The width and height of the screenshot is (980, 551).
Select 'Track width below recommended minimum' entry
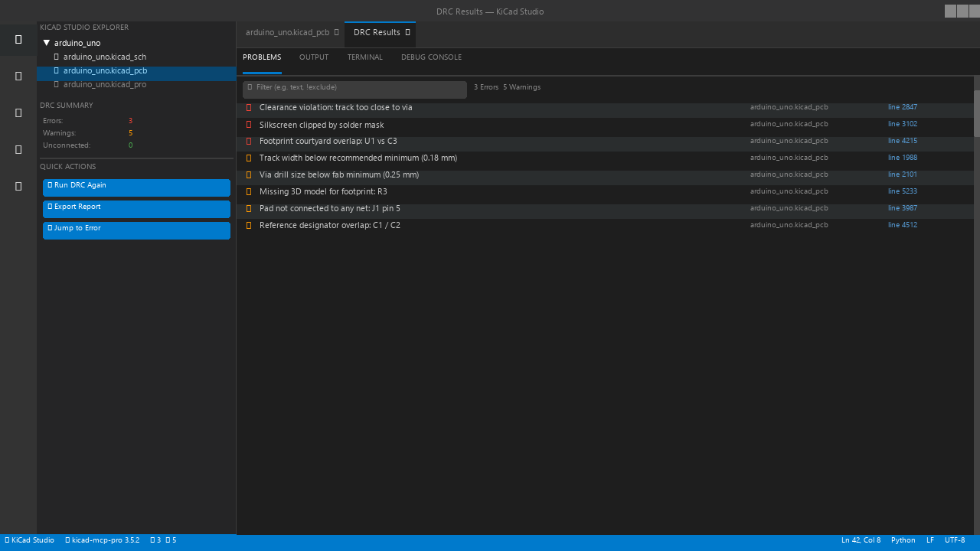pyautogui.click(x=358, y=158)
